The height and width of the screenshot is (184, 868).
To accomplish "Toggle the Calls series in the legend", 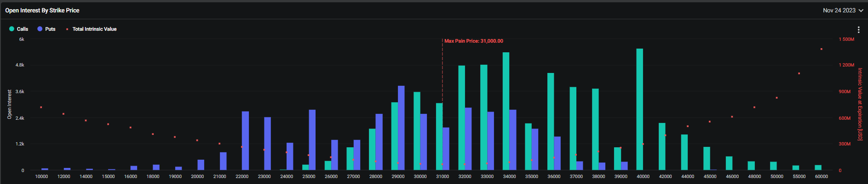I will [x=23, y=29].
